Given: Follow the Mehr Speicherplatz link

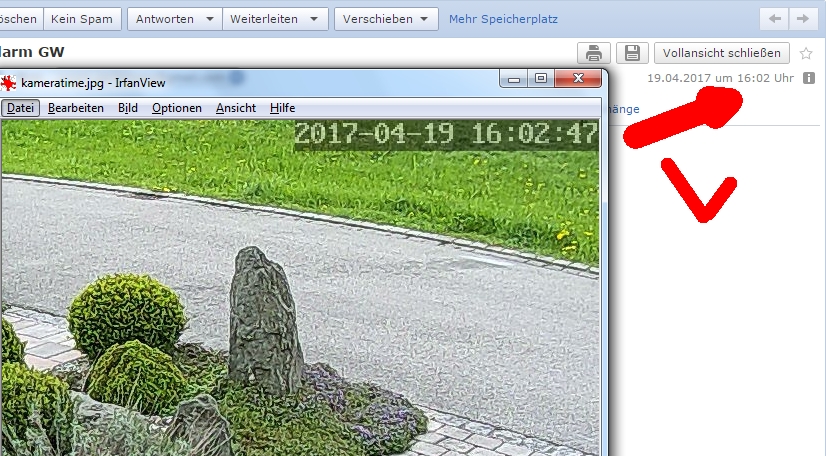Looking at the screenshot, I should [503, 19].
